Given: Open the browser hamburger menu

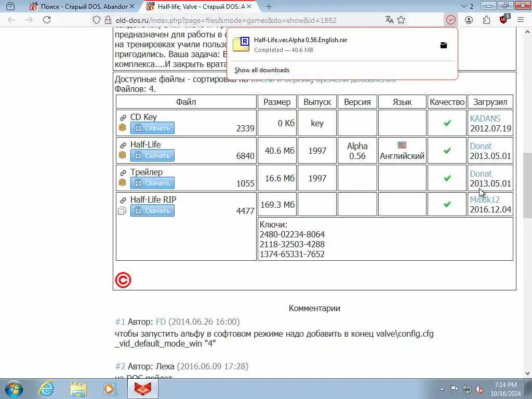Looking at the screenshot, I should tap(521, 20).
